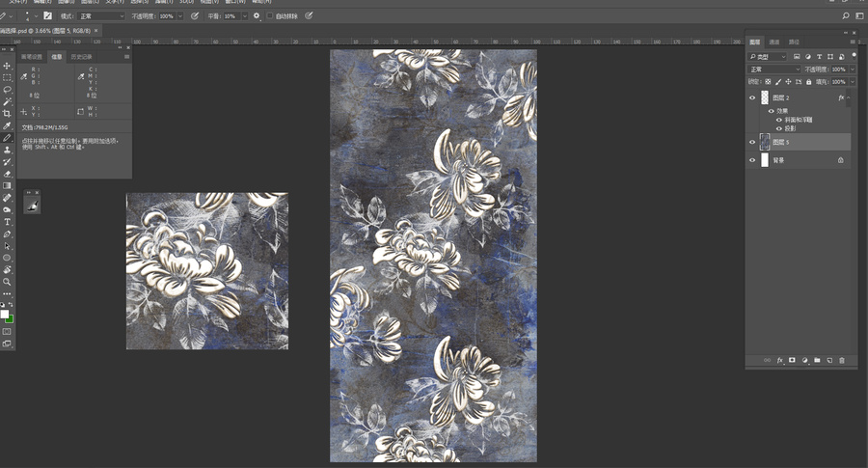Select the Eraser tool
The height and width of the screenshot is (468, 868).
point(7,174)
